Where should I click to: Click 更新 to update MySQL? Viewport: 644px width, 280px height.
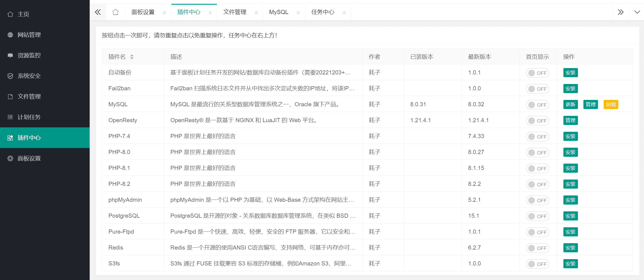570,104
